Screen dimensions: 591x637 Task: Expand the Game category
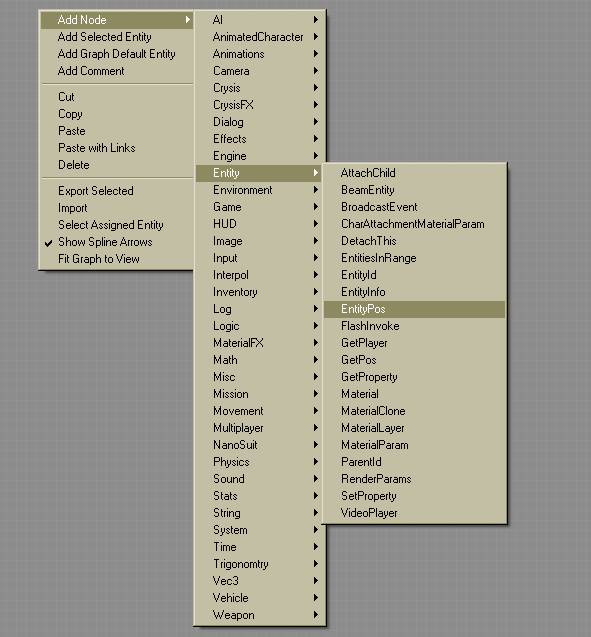coord(260,207)
